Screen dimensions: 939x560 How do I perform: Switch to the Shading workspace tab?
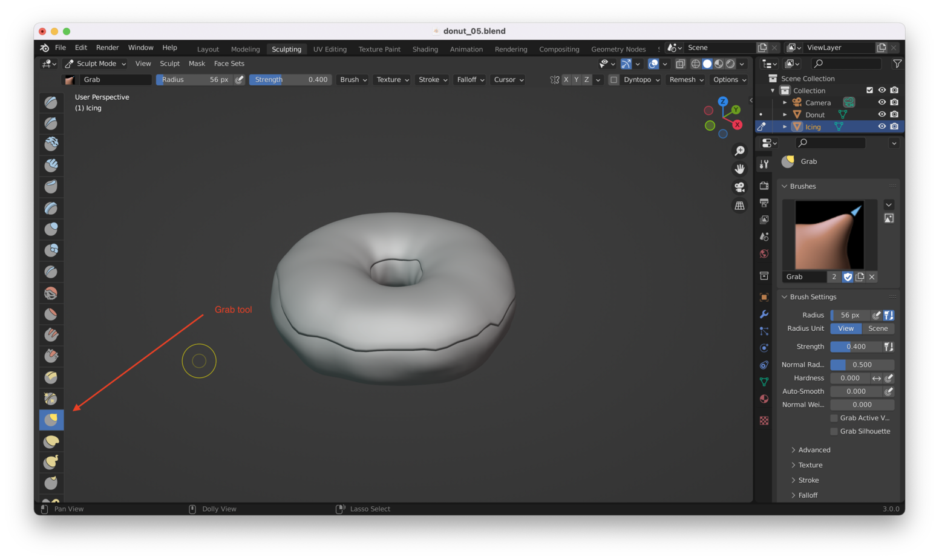[x=425, y=49]
